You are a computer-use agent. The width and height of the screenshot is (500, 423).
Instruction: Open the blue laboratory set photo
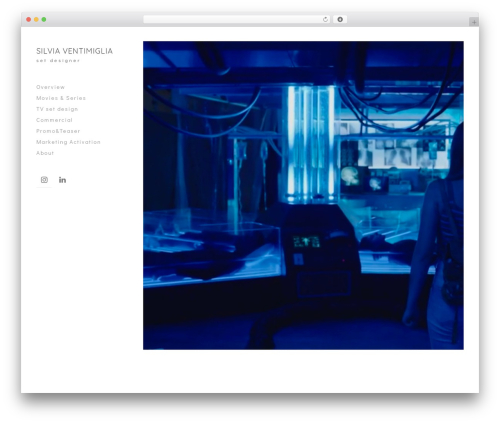(303, 195)
